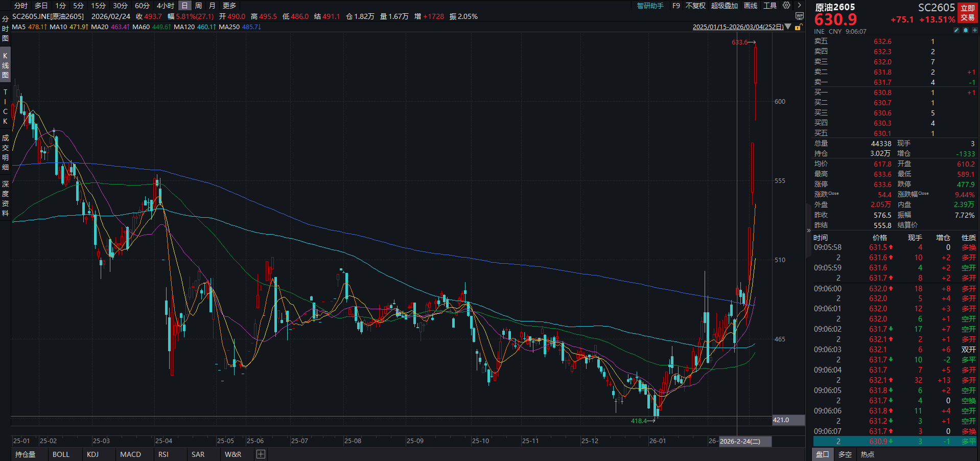The height and width of the screenshot is (461, 980).
Task: Select the 60分 timeframe
Action: tap(142, 6)
